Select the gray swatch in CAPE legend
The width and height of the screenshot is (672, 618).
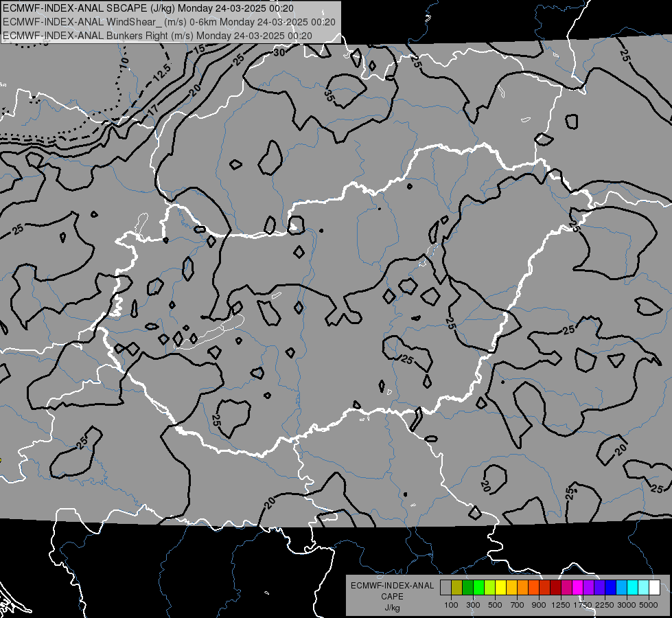pos(445,587)
